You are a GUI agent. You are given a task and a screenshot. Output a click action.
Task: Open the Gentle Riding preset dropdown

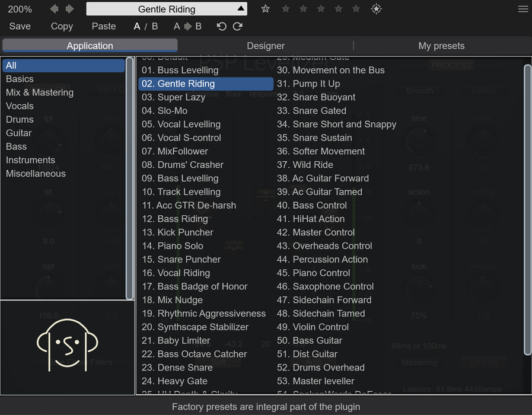(x=167, y=9)
